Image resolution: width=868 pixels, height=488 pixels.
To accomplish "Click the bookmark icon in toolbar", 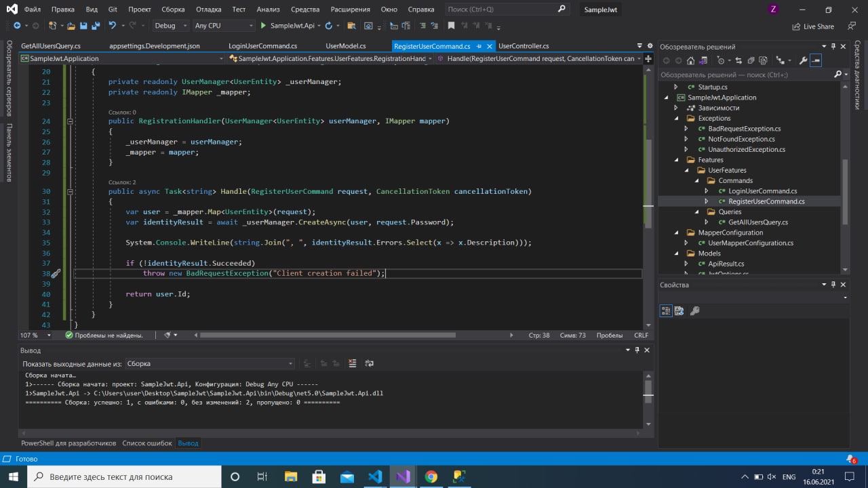I will (x=451, y=26).
